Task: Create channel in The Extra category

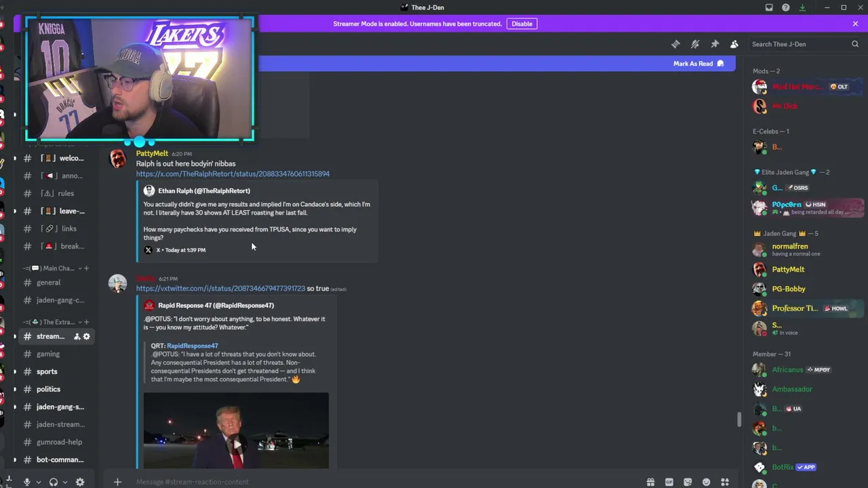Action: tap(86, 322)
